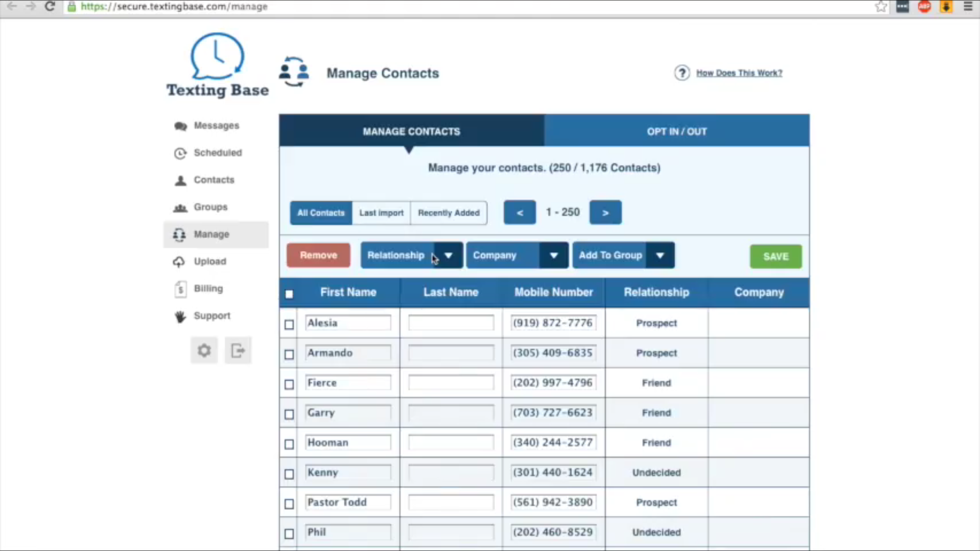Screen dimensions: 980x551
Task: Go to the Groups sidebar item
Action: (210, 207)
